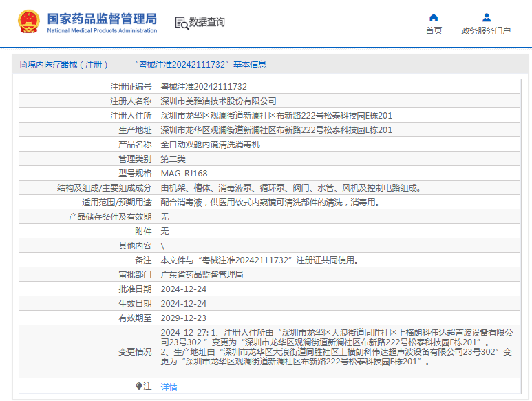Click 国家药品监督管理局 title
The width and height of the screenshot is (532, 401).
(x=102, y=19)
